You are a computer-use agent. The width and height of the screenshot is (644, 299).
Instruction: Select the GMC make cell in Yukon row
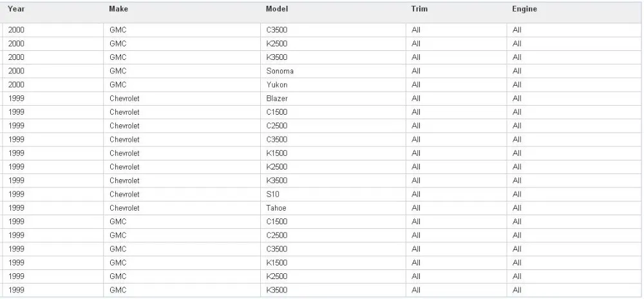click(x=118, y=84)
